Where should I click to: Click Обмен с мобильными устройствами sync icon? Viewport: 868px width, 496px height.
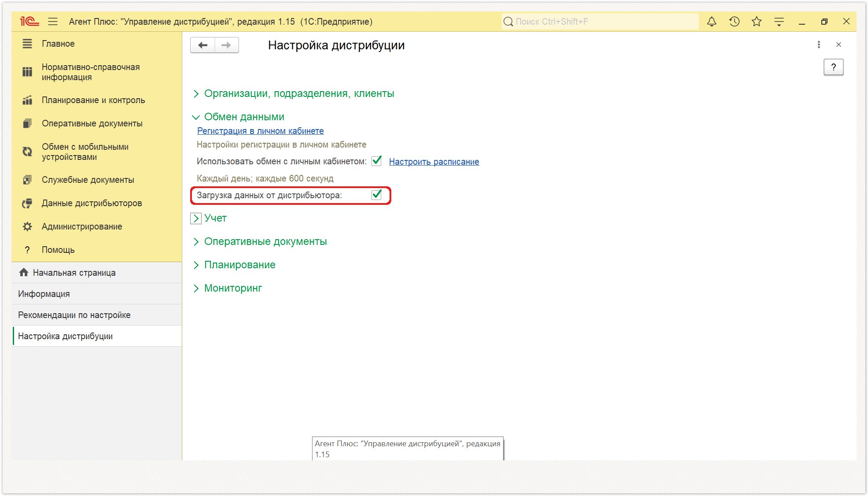coord(27,152)
